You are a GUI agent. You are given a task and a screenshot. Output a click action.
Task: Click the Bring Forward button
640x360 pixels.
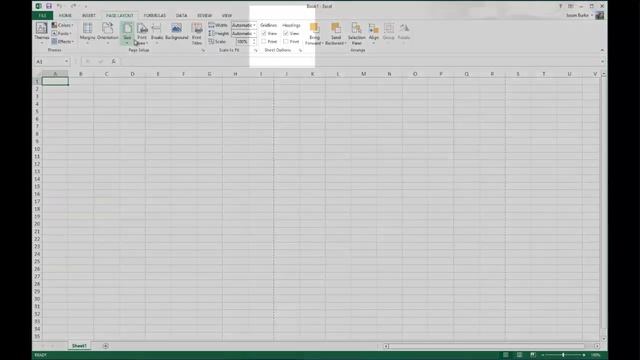(314, 33)
